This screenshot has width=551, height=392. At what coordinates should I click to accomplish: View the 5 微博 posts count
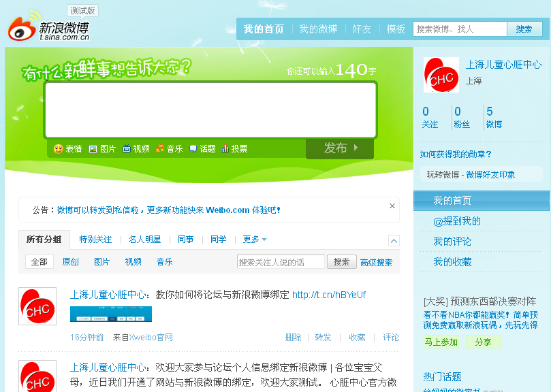click(x=494, y=118)
